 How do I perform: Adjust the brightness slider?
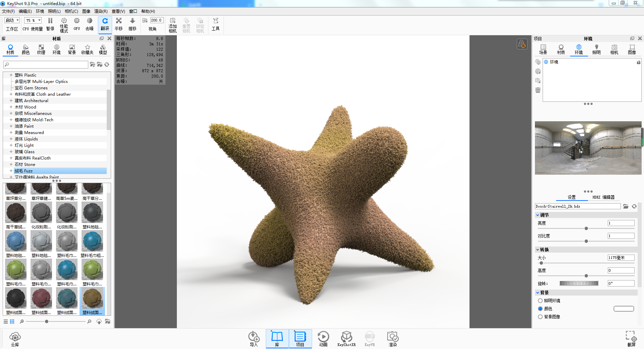(586, 228)
